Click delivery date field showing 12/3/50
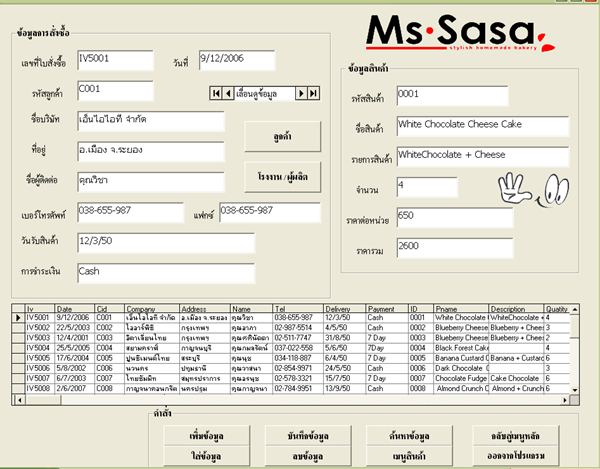Image resolution: width=600 pixels, height=469 pixels. (x=166, y=243)
